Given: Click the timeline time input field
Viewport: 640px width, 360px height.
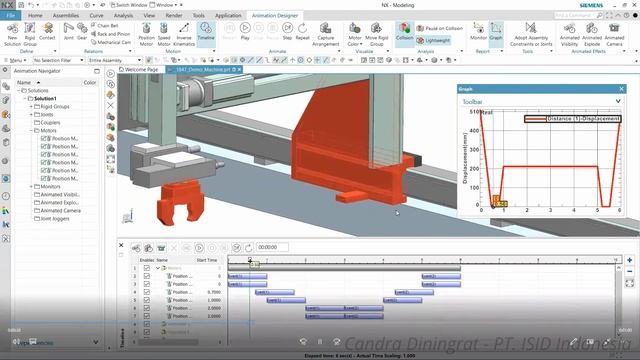Looking at the screenshot, I should pyautogui.click(x=272, y=247).
